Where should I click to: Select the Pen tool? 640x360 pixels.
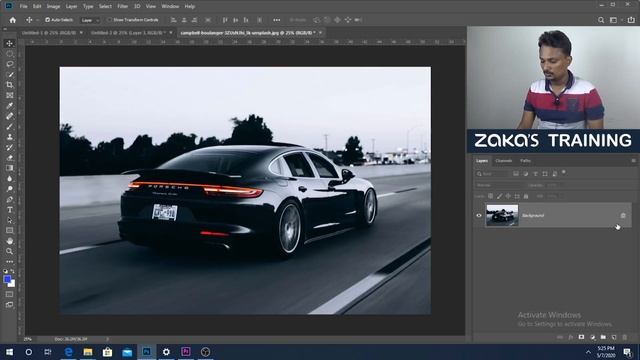9,200
